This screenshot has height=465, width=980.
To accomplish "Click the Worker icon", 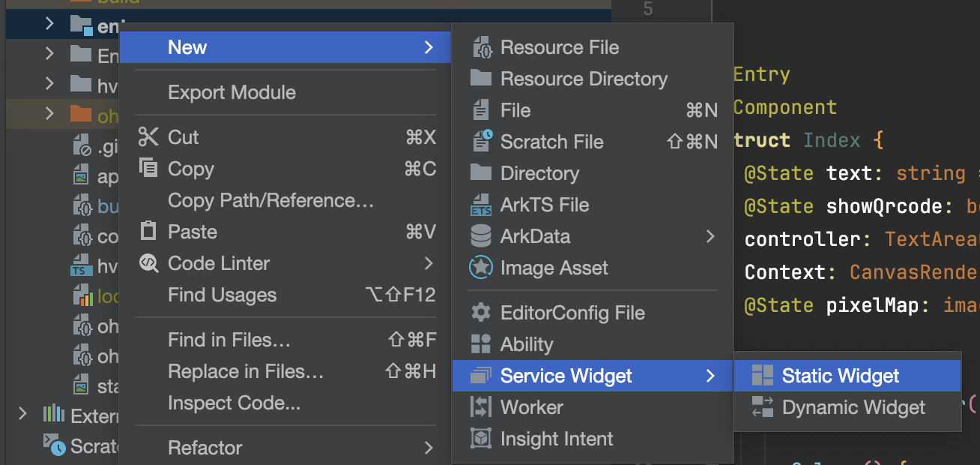I will coord(480,407).
